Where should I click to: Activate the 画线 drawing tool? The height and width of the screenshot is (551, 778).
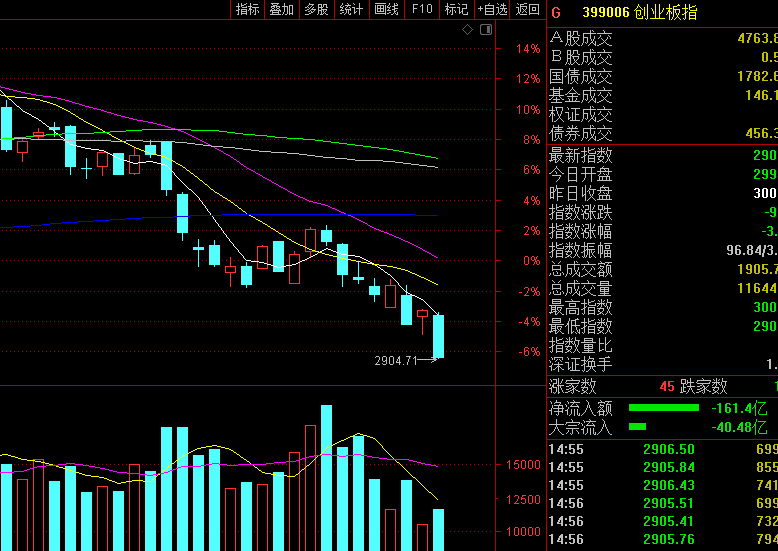point(386,10)
